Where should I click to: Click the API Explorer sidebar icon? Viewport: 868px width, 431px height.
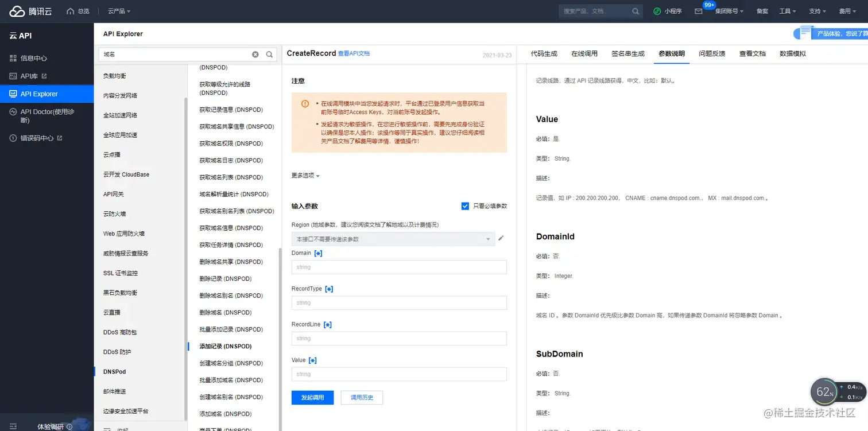coord(13,94)
